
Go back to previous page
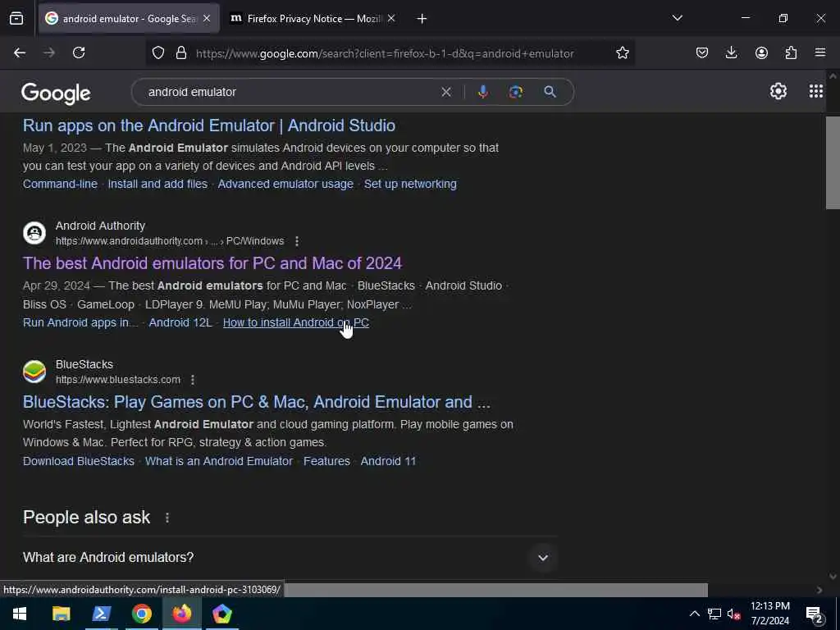[20, 53]
